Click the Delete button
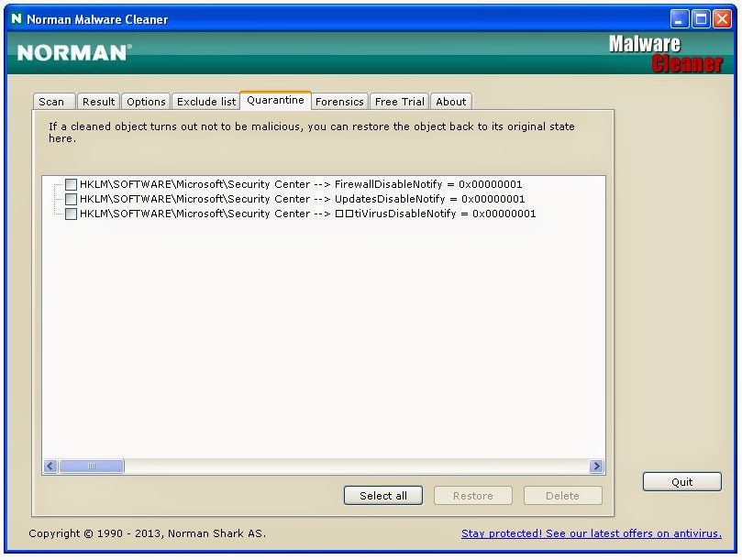 pyautogui.click(x=562, y=495)
